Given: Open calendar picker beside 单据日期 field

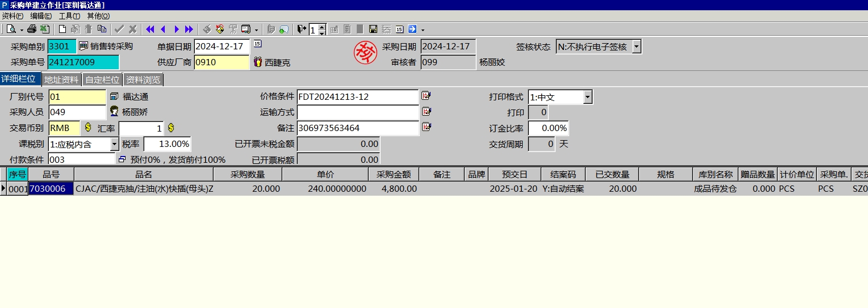Looking at the screenshot, I should pyautogui.click(x=257, y=44).
